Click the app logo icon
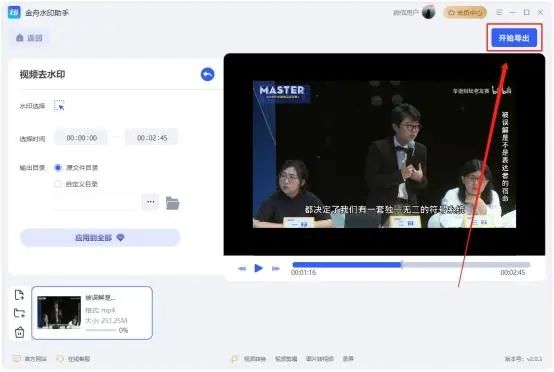The height and width of the screenshot is (372, 554). pyautogui.click(x=14, y=13)
